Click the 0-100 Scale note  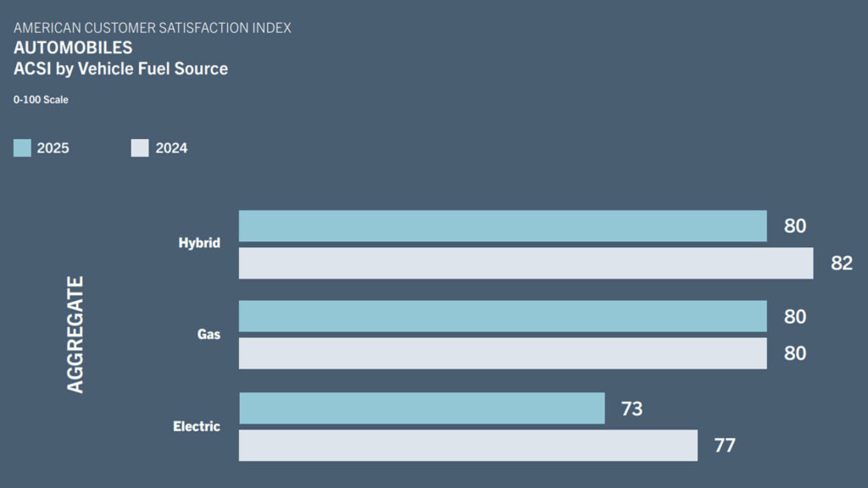[41, 100]
